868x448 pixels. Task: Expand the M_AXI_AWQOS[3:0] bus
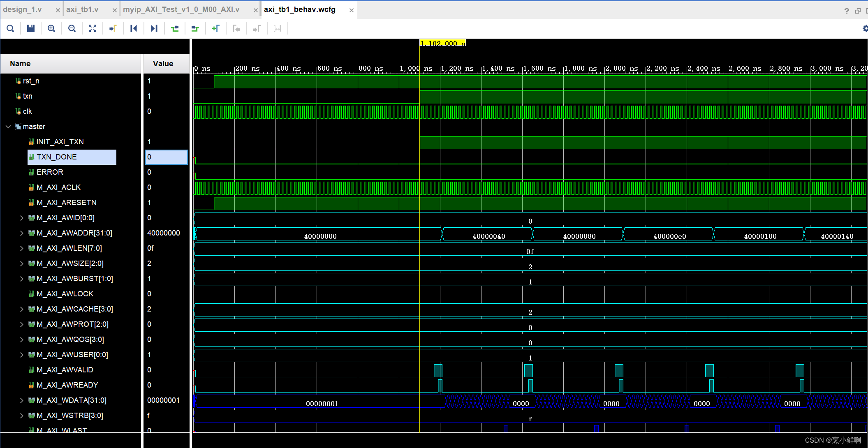click(22, 339)
